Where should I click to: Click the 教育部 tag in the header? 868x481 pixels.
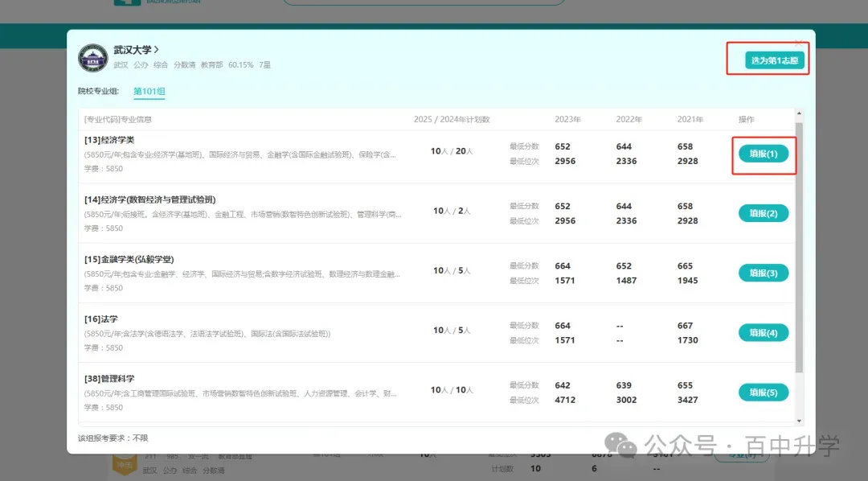tap(211, 65)
